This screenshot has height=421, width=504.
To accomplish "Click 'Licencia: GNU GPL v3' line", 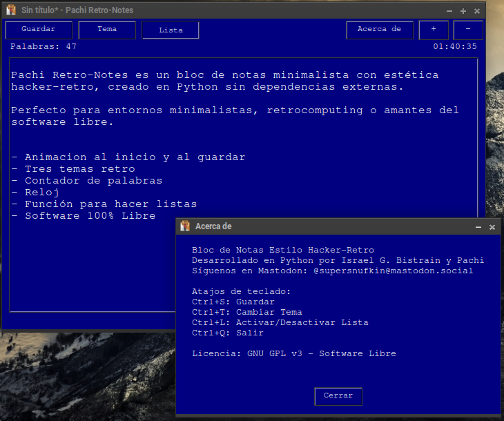I will (294, 353).
